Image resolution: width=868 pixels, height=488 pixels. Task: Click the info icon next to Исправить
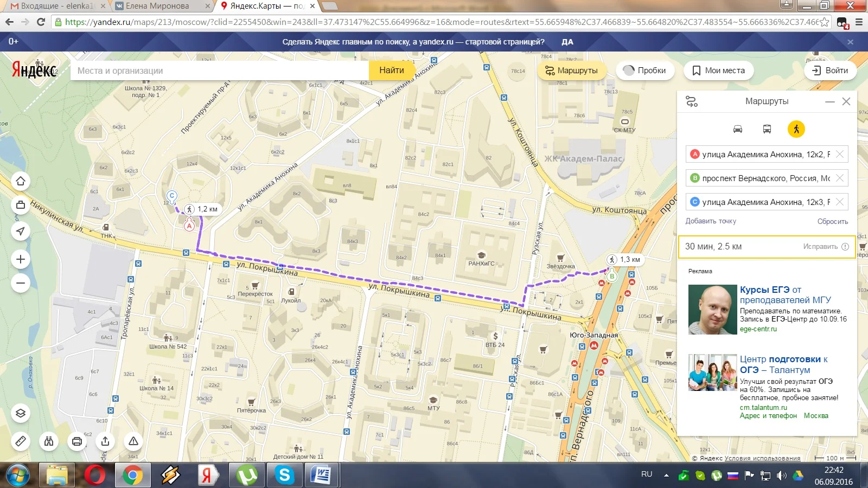[845, 247]
